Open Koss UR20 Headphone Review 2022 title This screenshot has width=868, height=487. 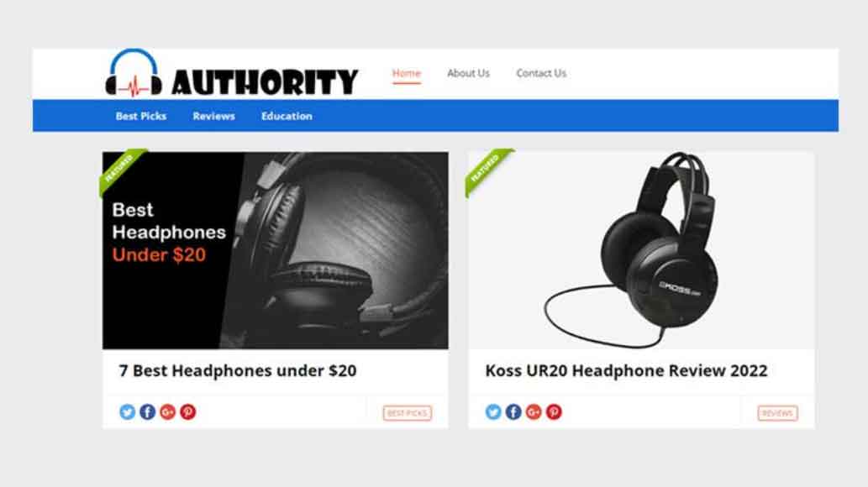(626, 370)
